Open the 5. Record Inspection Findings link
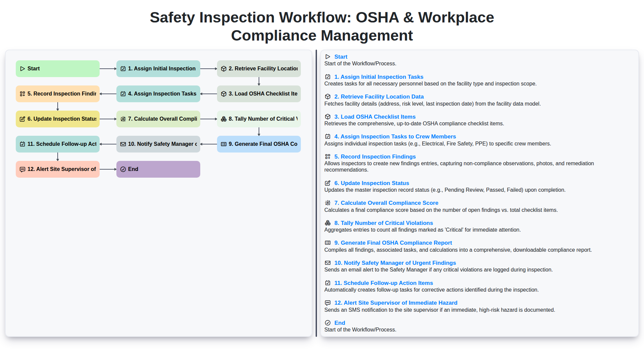 click(375, 157)
